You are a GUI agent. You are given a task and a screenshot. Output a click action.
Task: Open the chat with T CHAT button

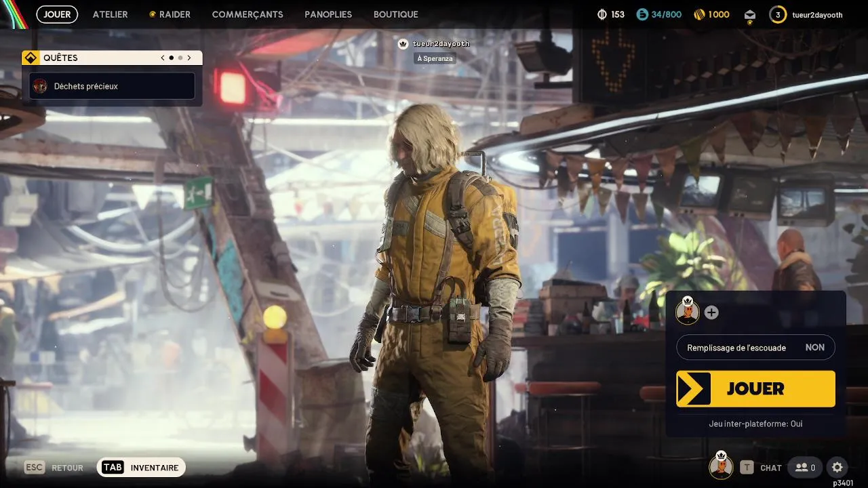pyautogui.click(x=761, y=468)
